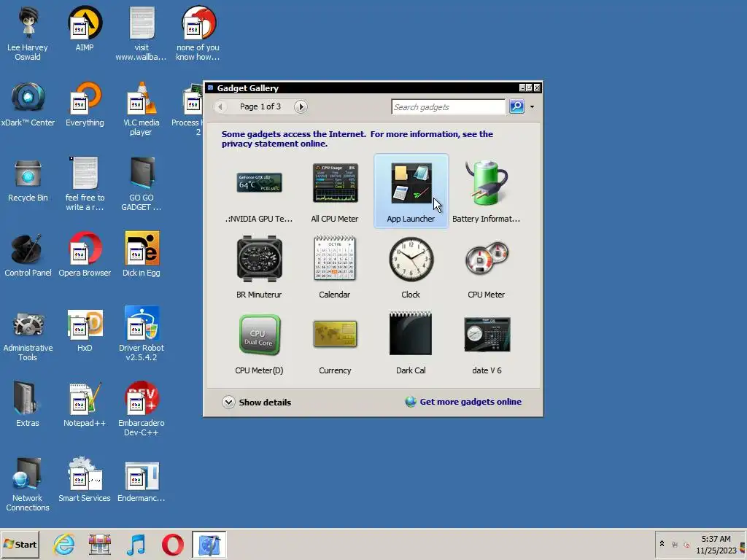
Task: Select the Extras folder icon
Action: (28, 405)
